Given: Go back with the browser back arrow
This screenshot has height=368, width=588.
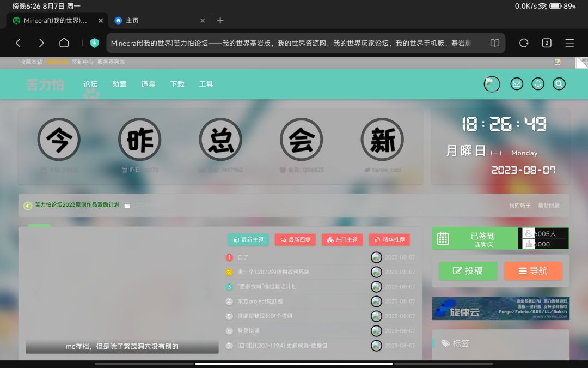Looking at the screenshot, I should click(18, 43).
